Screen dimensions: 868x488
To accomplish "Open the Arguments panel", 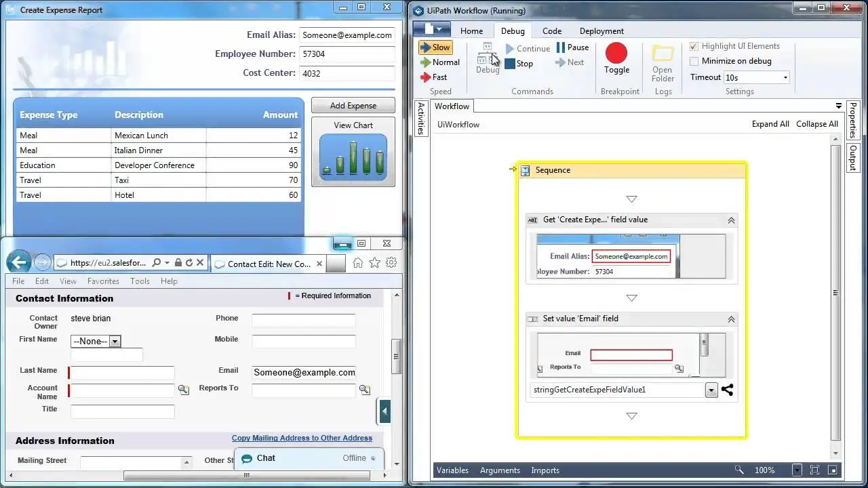I will coord(500,470).
